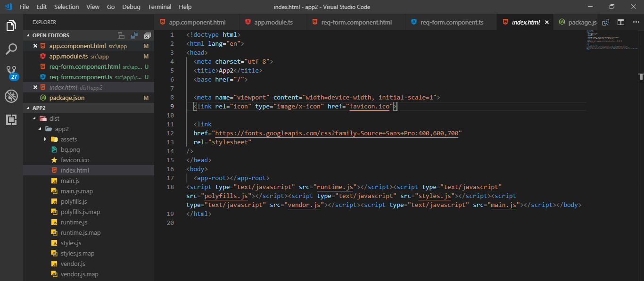Open the Extensions view in activity bar
644x281 pixels.
(11, 119)
